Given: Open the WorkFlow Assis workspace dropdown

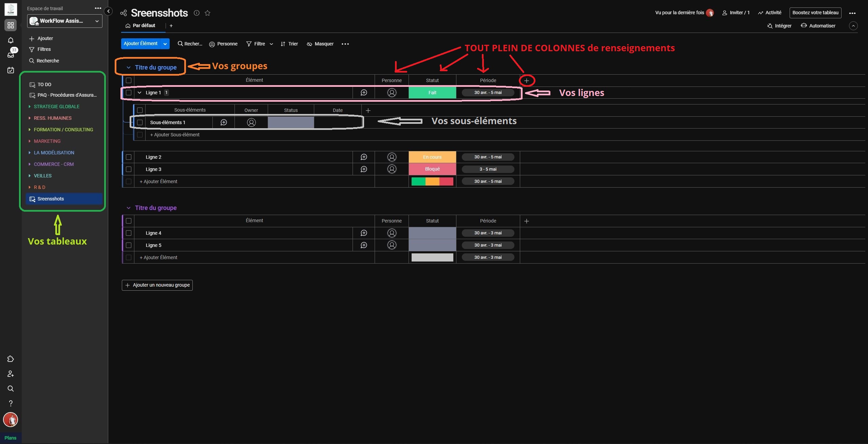Looking at the screenshot, I should [x=96, y=21].
